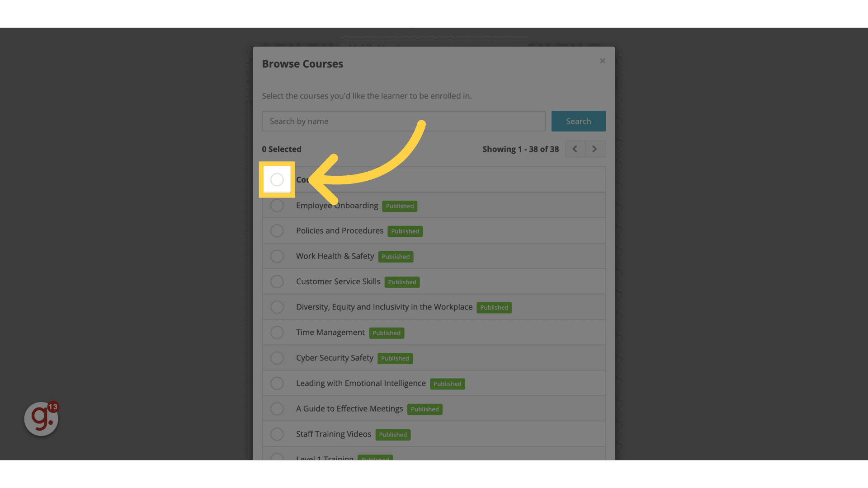Select Leading with Emotional Intelligence checkbox

tap(277, 384)
